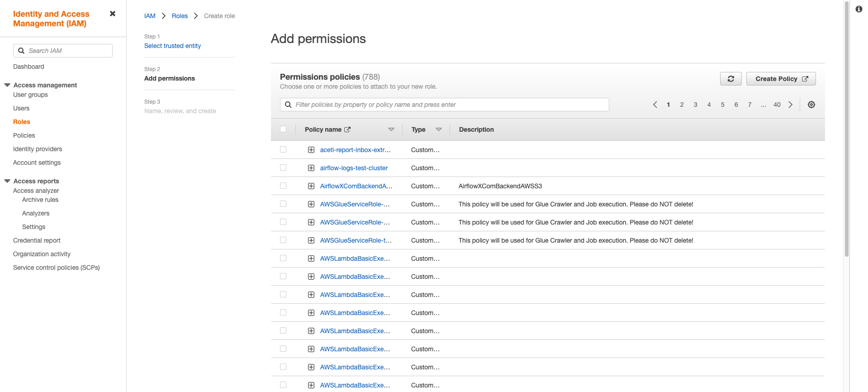Click the magnifier icon in the filter policies box
Image resolution: width=868 pixels, height=392 pixels.
(288, 105)
